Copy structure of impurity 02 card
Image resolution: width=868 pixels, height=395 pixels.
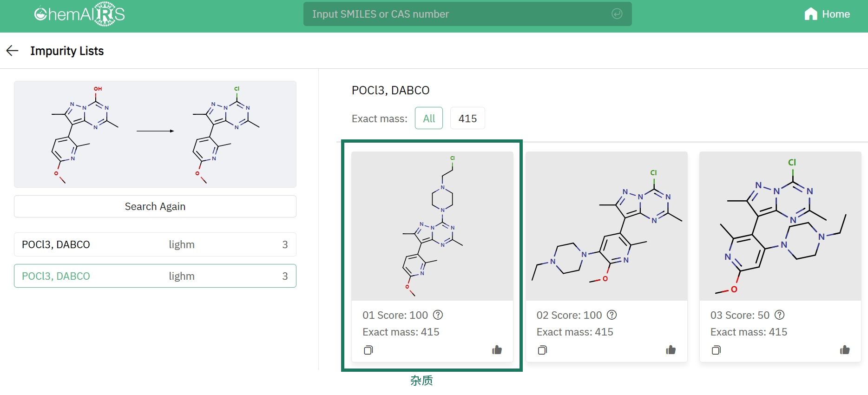[542, 350]
